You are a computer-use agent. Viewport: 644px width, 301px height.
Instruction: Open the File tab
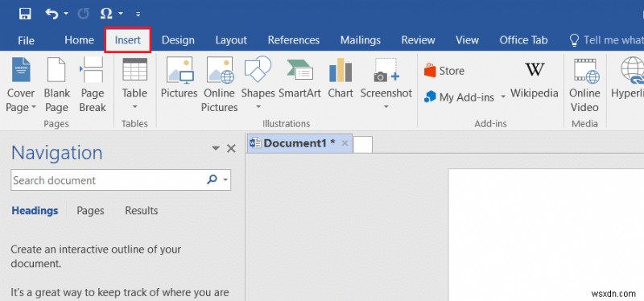pyautogui.click(x=26, y=40)
